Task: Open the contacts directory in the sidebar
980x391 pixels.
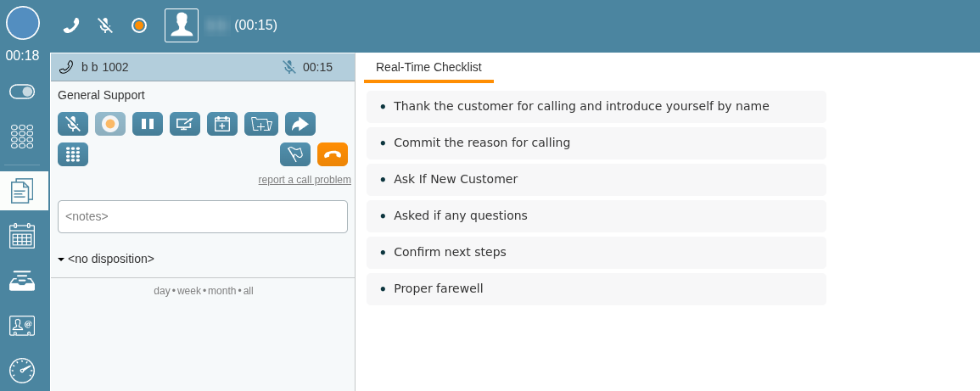Action: (x=22, y=325)
